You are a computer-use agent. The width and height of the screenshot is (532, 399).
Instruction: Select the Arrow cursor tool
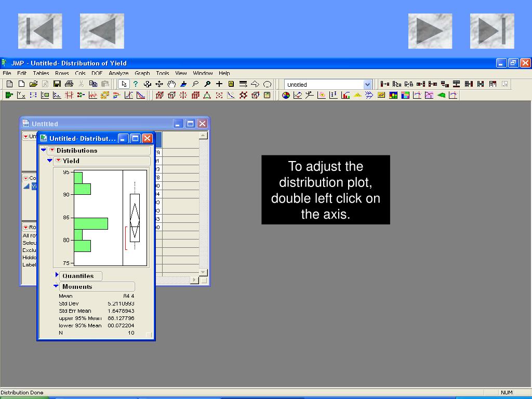click(x=124, y=84)
